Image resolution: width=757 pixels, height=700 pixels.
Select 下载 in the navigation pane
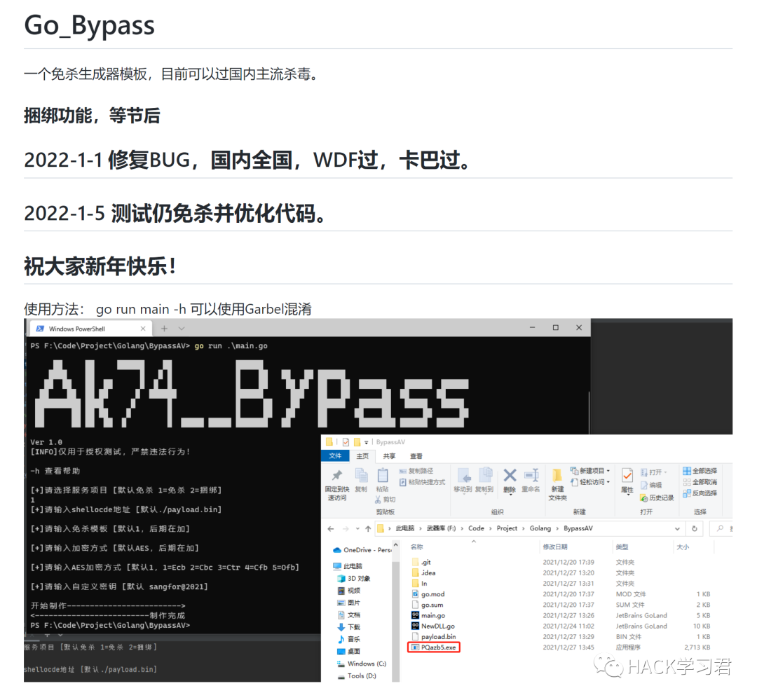[349, 626]
